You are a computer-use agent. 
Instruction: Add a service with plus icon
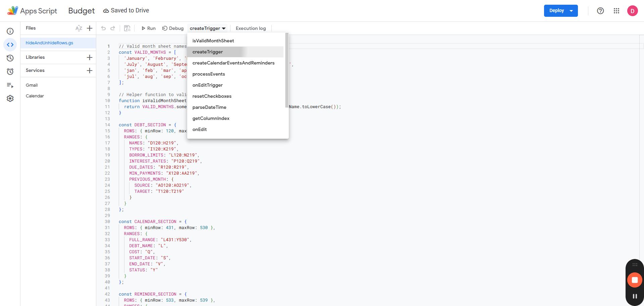tap(90, 71)
